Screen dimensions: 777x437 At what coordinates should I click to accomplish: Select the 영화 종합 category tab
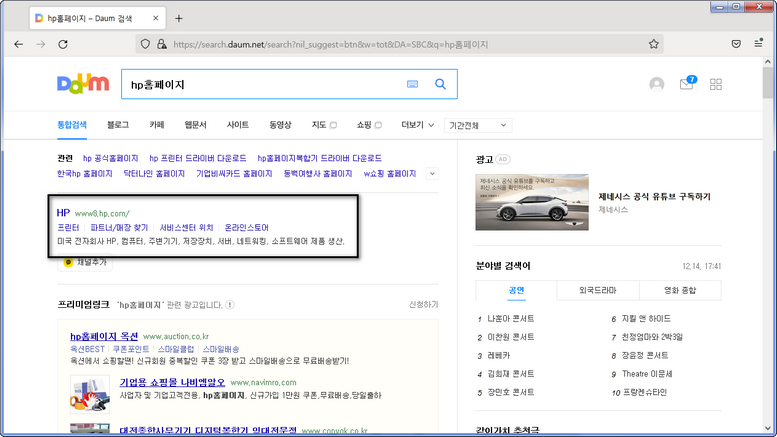click(680, 290)
